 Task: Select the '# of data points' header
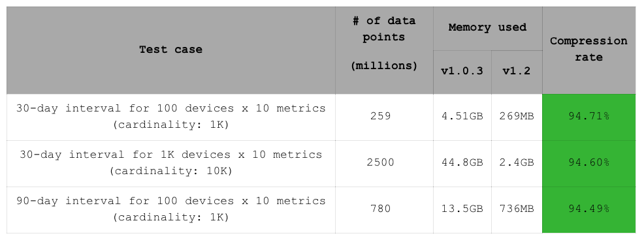click(384, 50)
